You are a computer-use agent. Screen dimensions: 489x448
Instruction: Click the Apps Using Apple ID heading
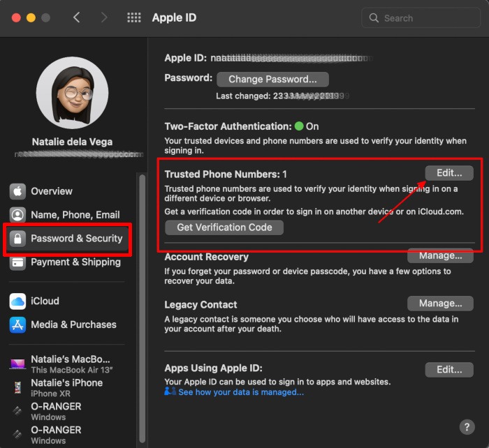[213, 368]
